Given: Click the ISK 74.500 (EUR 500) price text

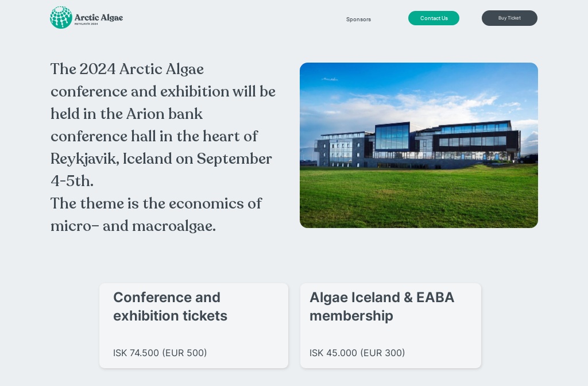Looking at the screenshot, I should (x=160, y=353).
